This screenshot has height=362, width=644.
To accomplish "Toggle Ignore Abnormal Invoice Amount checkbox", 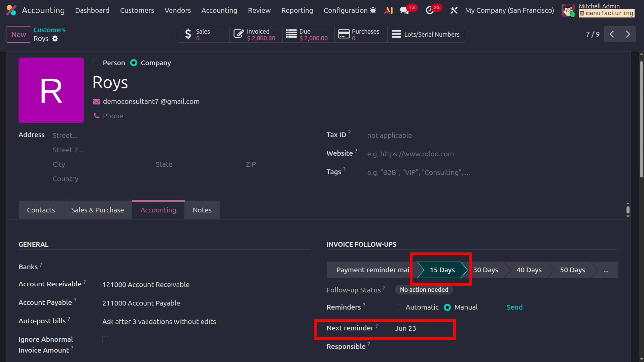I will tap(106, 339).
